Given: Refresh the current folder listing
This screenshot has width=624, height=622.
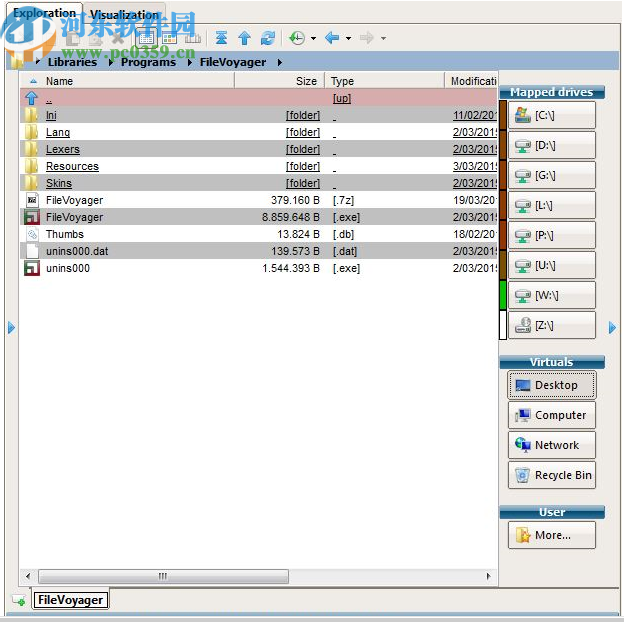Looking at the screenshot, I should click(x=268, y=38).
